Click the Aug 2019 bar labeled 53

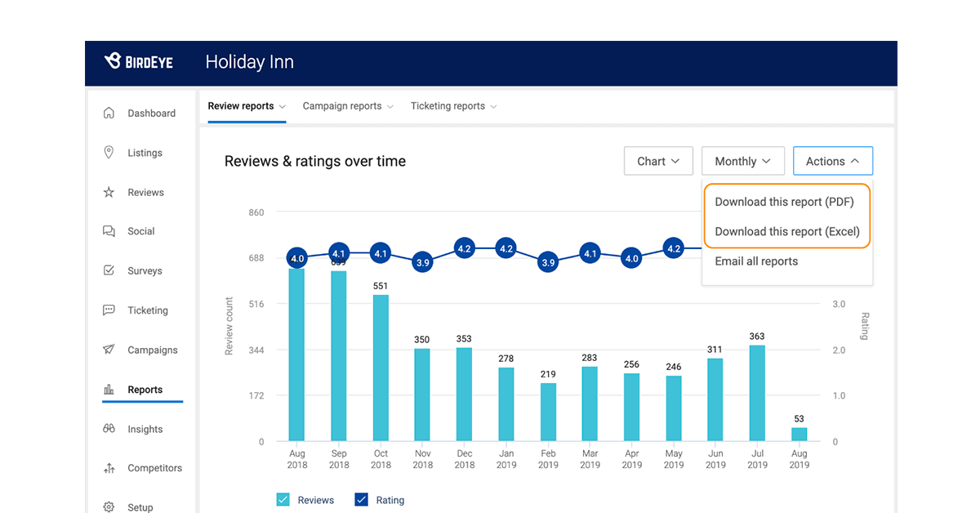tap(799, 435)
